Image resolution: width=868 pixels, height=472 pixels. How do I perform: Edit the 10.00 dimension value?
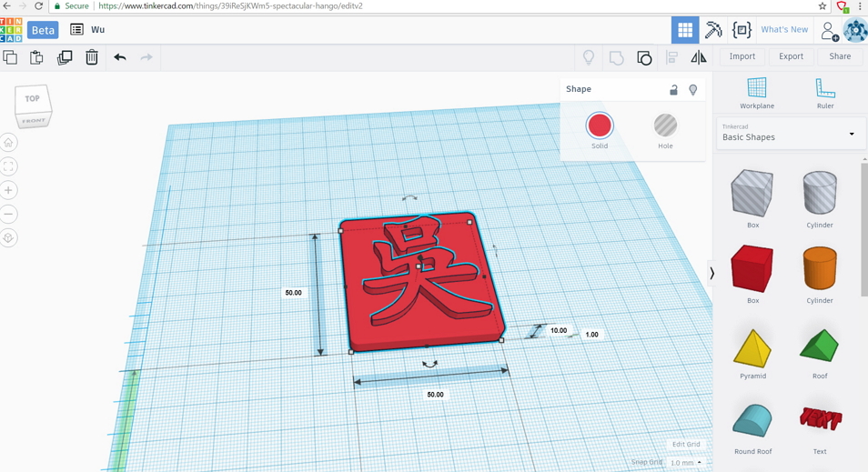[x=559, y=330]
